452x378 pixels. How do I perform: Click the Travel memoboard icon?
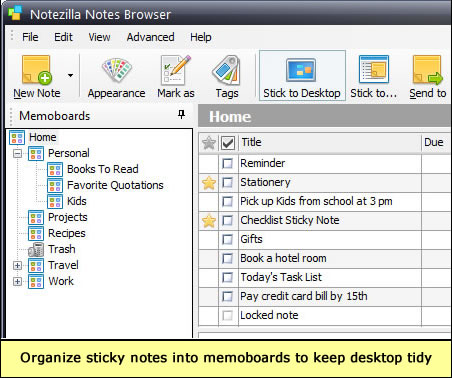click(x=36, y=266)
